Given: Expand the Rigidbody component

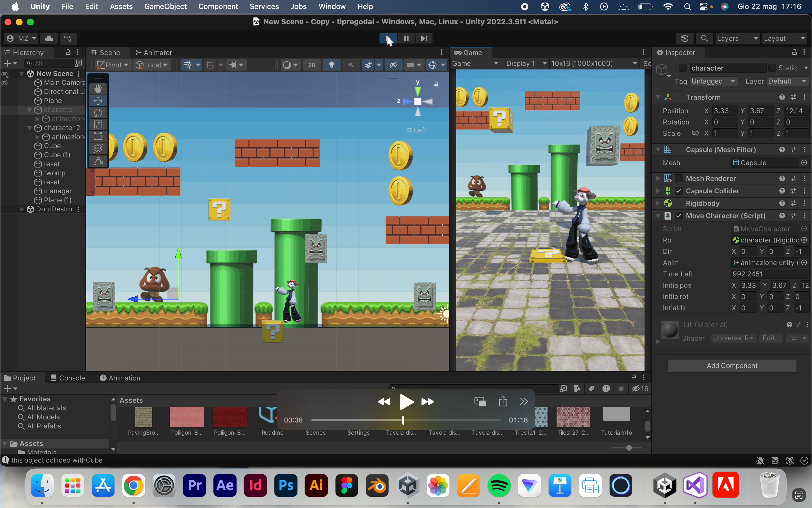Looking at the screenshot, I should (x=658, y=203).
